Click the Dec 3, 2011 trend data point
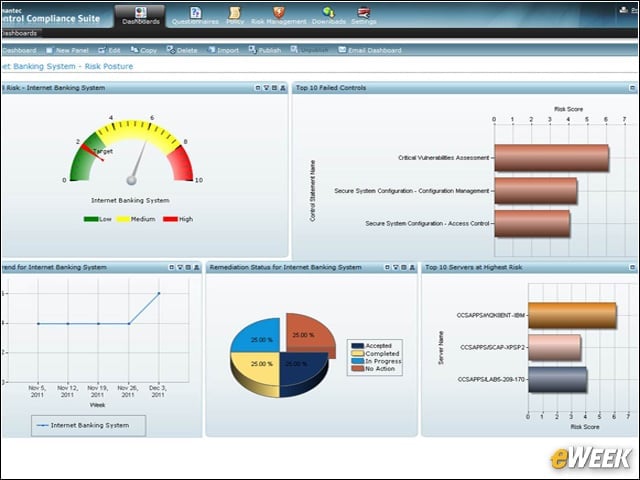 (x=159, y=293)
